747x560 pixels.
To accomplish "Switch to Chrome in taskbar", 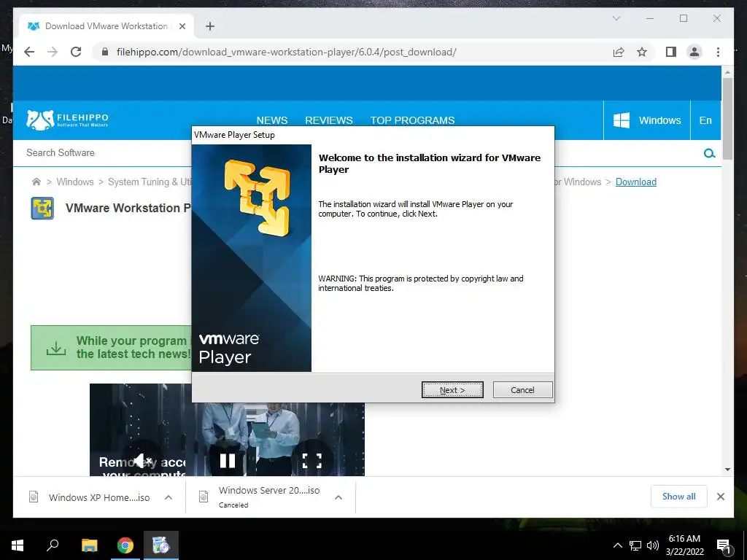I will point(125,545).
